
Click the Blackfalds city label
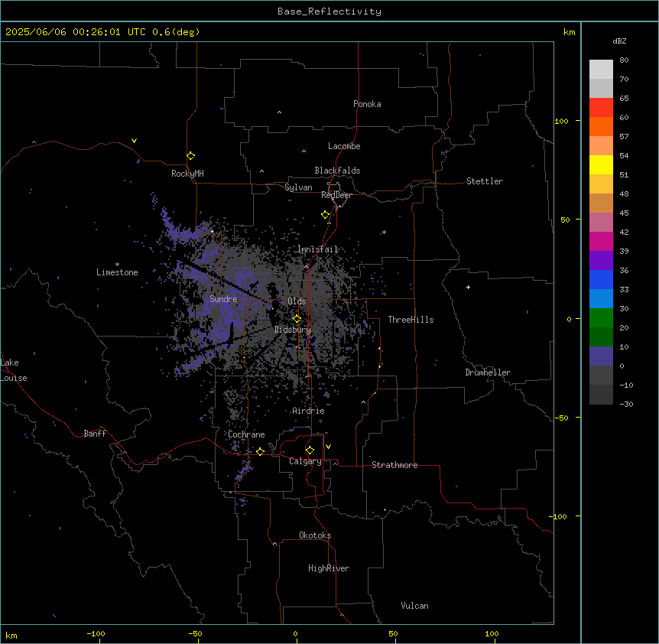coord(337,171)
